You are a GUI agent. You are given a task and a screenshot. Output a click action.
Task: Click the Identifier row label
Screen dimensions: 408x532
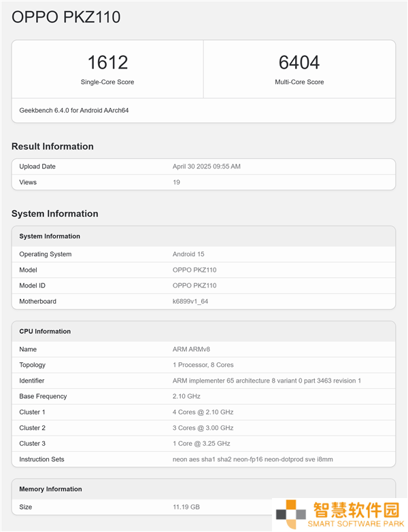(x=32, y=380)
